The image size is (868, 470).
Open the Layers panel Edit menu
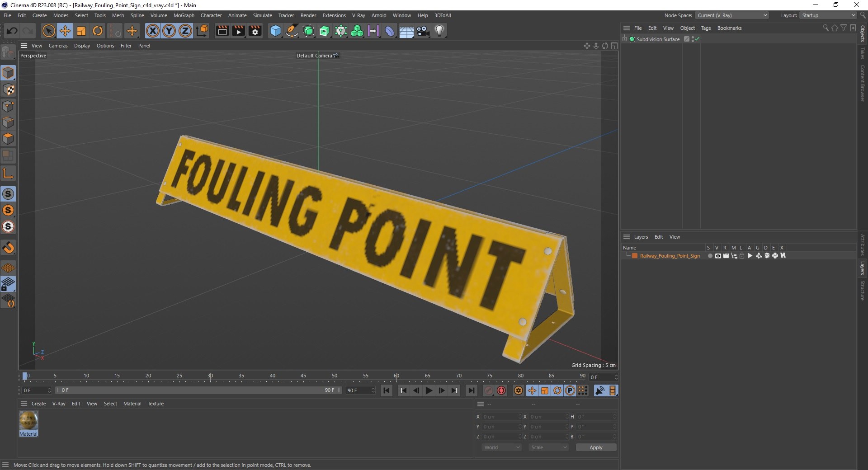coord(659,237)
